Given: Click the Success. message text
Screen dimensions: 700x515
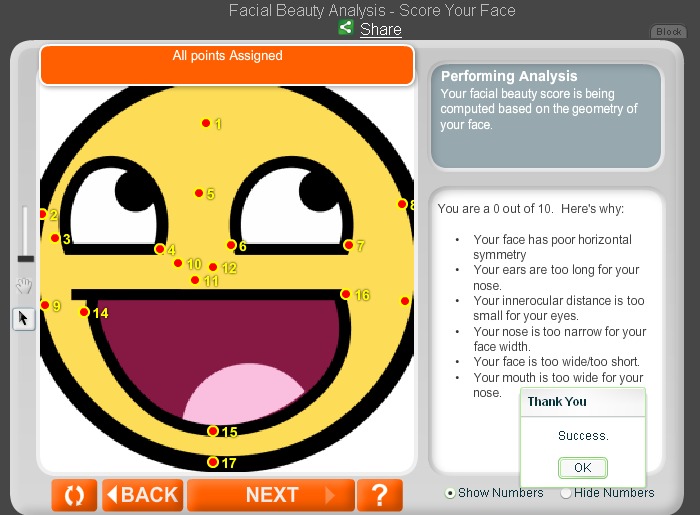Looking at the screenshot, I should [x=583, y=436].
